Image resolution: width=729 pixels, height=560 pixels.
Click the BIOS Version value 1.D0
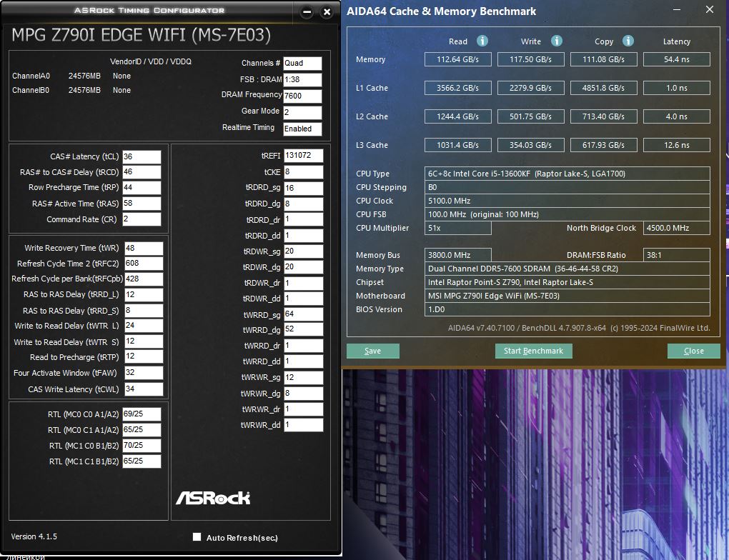click(567, 309)
